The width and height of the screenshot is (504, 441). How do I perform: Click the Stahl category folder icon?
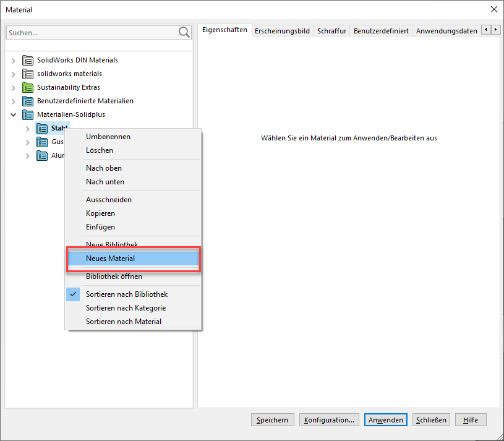[42, 129]
